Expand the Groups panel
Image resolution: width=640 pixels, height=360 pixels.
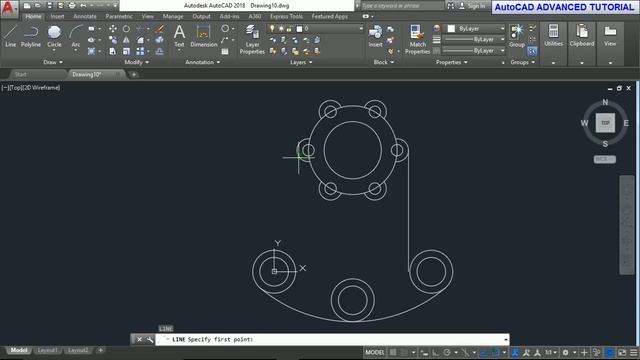[x=522, y=62]
